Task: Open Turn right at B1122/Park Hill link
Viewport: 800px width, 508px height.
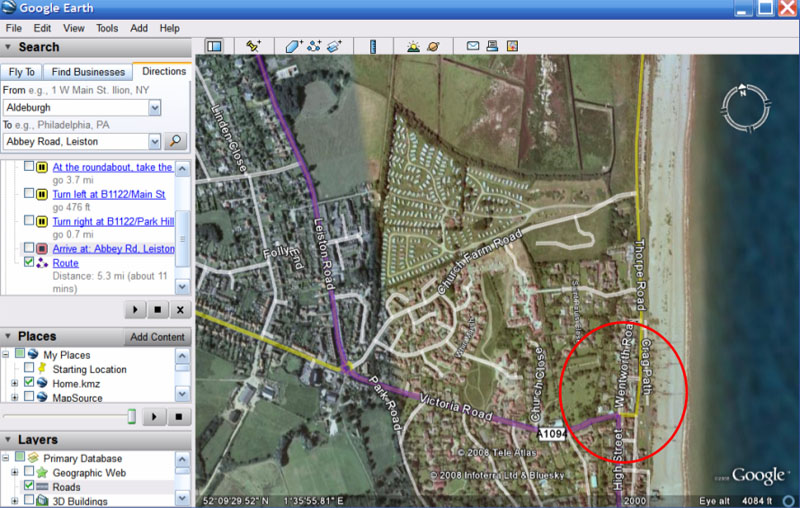Action: point(113,221)
